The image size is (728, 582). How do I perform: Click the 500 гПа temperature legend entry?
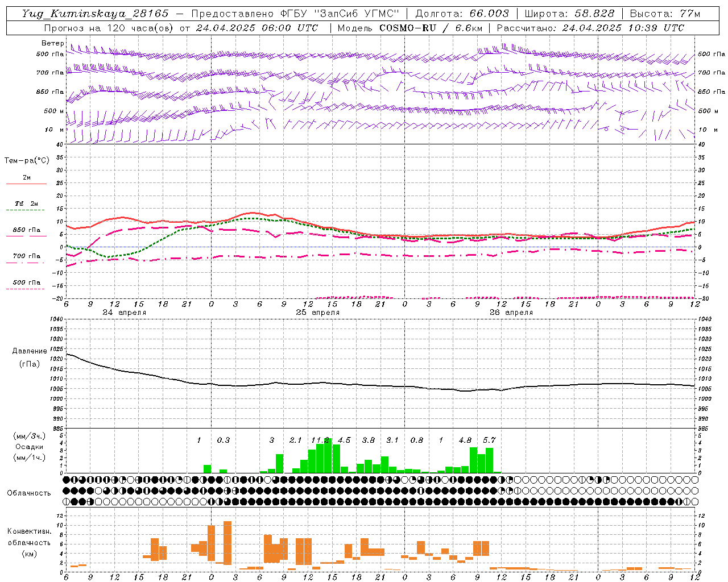[x=26, y=282]
